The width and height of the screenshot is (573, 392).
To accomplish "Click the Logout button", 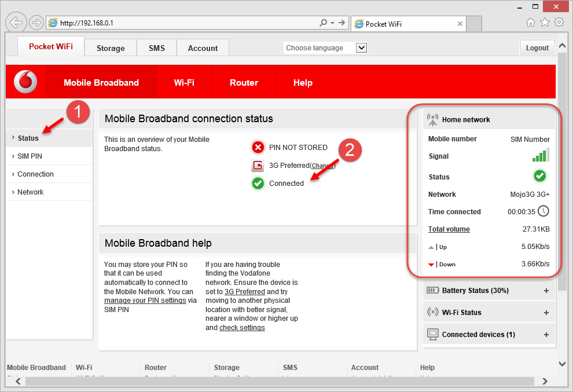I will click(x=537, y=47).
